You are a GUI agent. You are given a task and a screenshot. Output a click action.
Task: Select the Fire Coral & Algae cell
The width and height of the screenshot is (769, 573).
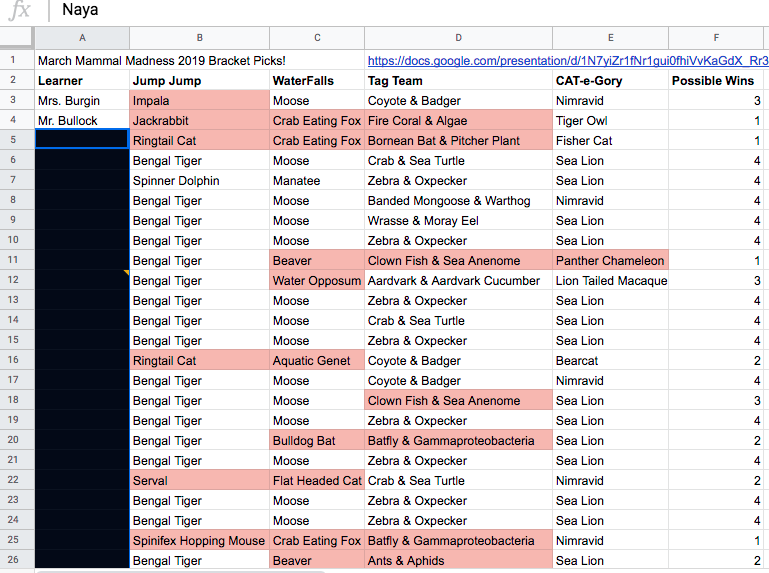[x=459, y=121]
